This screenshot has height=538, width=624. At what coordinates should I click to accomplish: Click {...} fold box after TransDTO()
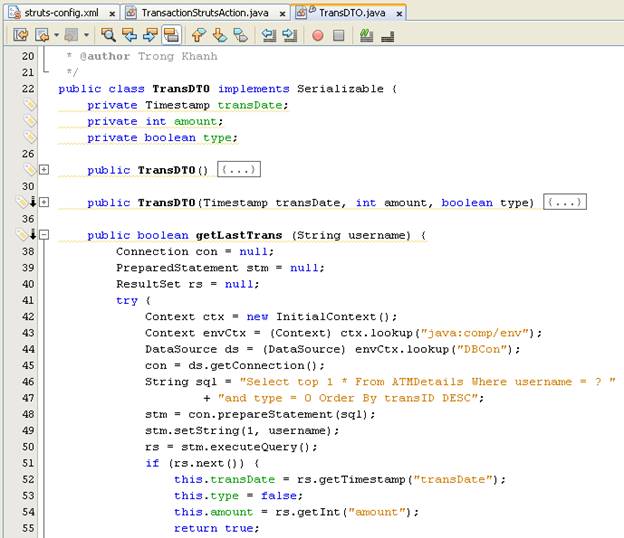(x=239, y=169)
